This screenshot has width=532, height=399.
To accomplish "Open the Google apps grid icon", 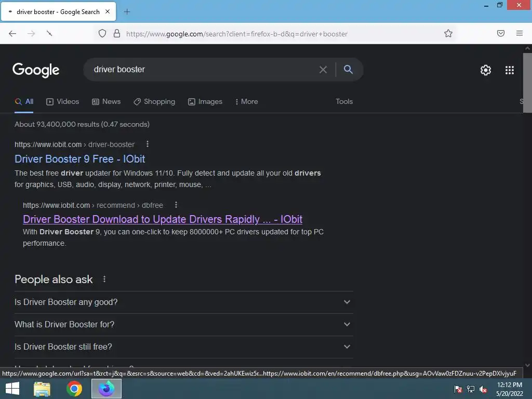I will pos(509,70).
